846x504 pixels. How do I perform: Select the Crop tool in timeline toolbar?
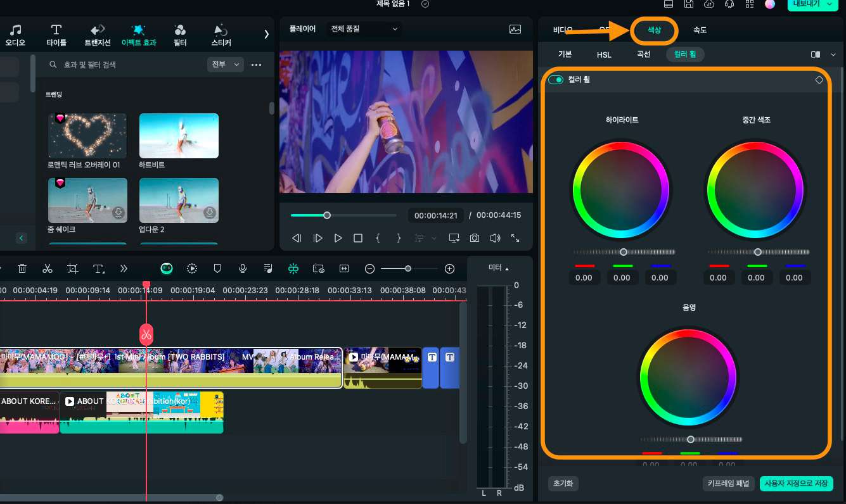[x=73, y=268]
